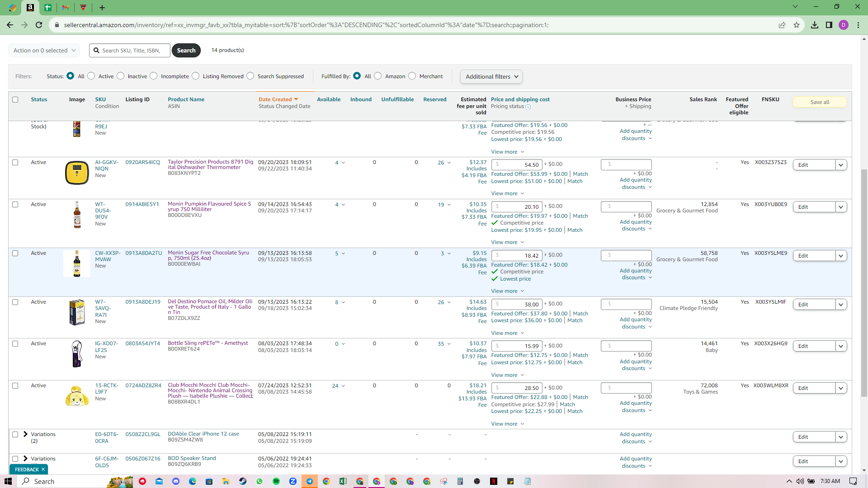Expand View more for Monin Sugar Free Chocolate
Viewport: 868px width, 488px height.
coord(508,291)
